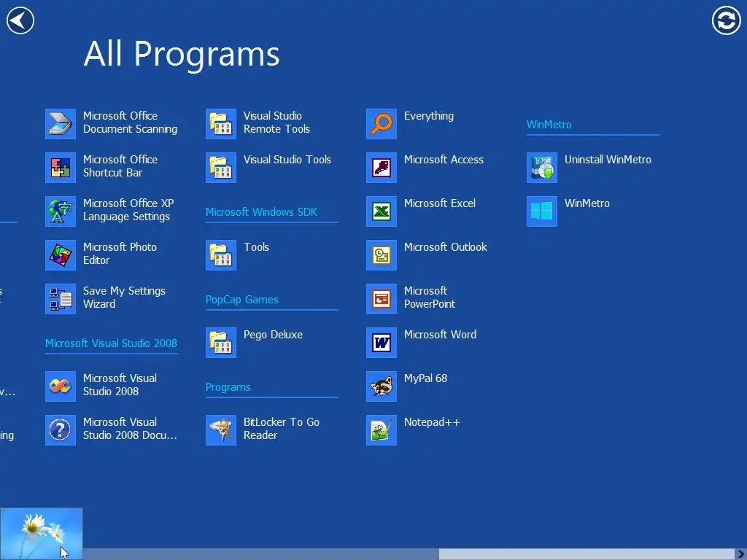Select PopCap Games group header
This screenshot has height=560, width=747.
[x=242, y=300]
